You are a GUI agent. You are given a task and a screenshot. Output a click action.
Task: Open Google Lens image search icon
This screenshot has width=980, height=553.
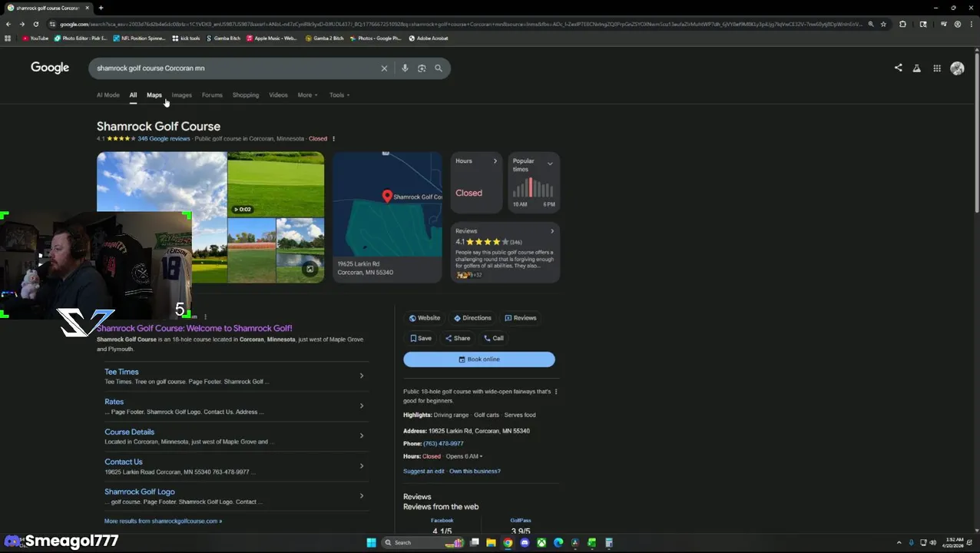tap(422, 68)
